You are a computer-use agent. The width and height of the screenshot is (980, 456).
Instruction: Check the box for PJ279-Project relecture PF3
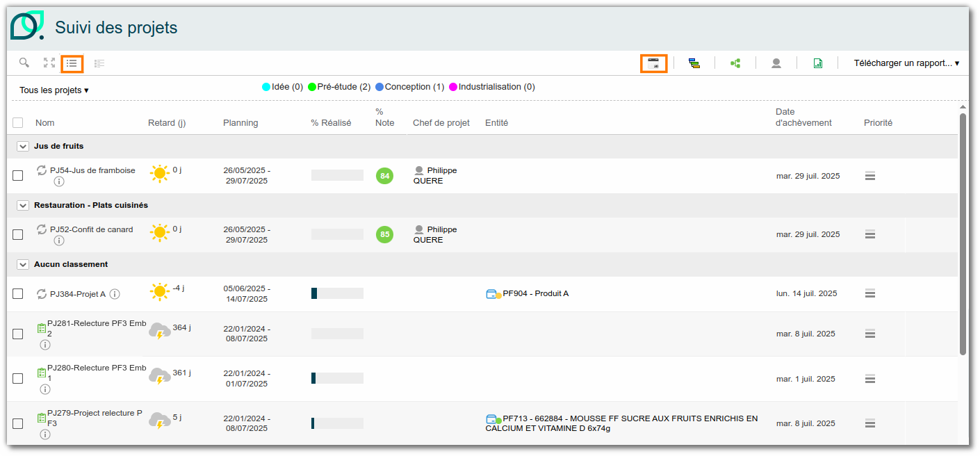[18, 423]
